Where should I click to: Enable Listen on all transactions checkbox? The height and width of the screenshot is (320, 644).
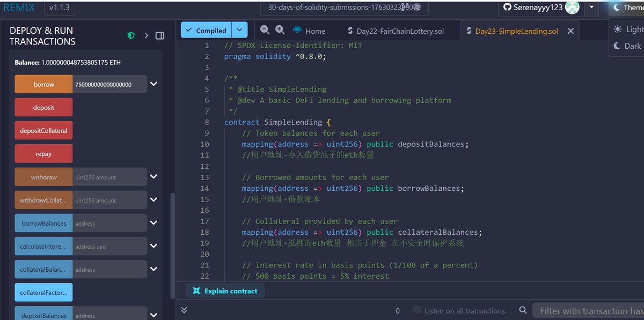417,310
